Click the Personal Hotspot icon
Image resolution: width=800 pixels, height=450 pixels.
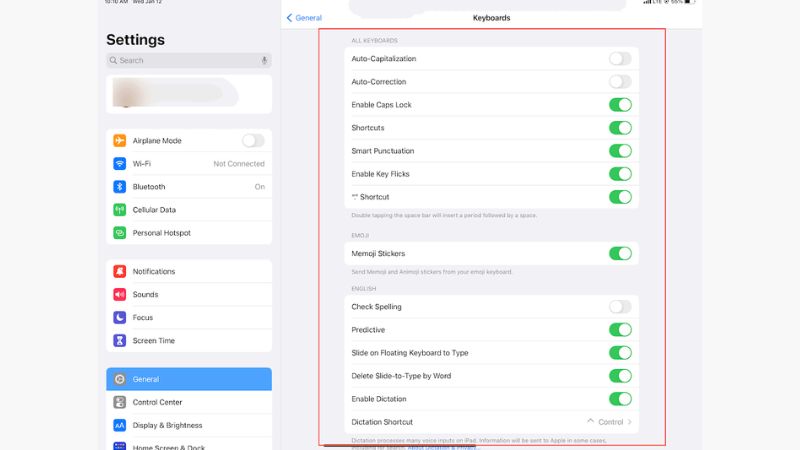[x=120, y=233]
